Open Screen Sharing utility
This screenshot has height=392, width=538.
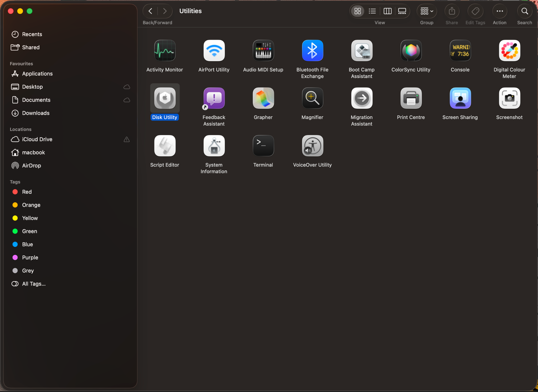pos(460,98)
